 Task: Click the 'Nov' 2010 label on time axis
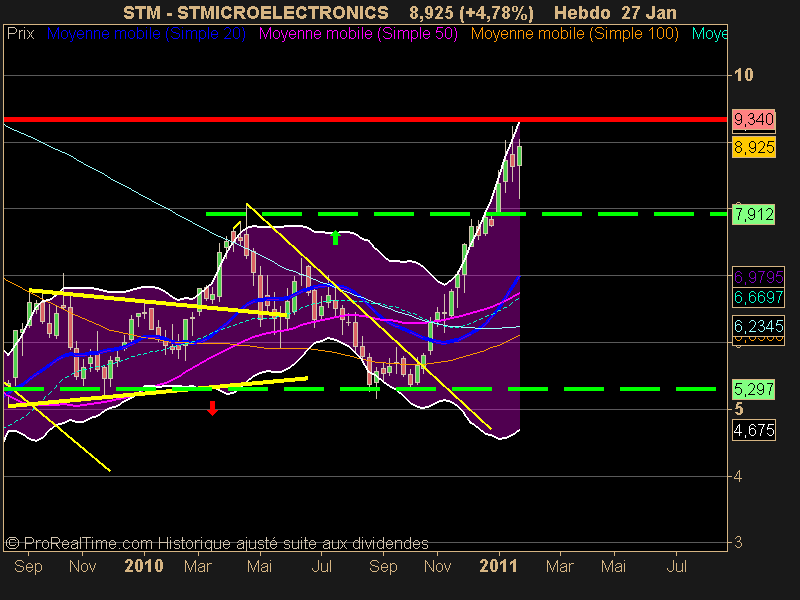(x=437, y=566)
